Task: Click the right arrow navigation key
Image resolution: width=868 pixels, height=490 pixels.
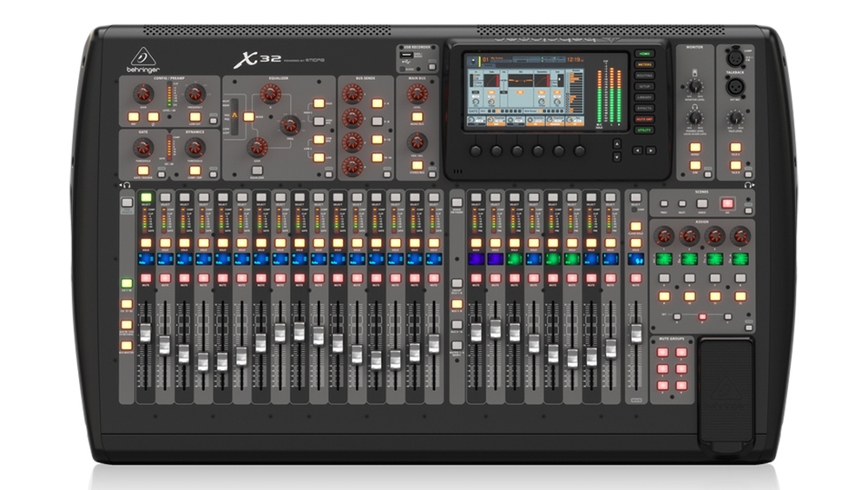Action: coord(651,150)
